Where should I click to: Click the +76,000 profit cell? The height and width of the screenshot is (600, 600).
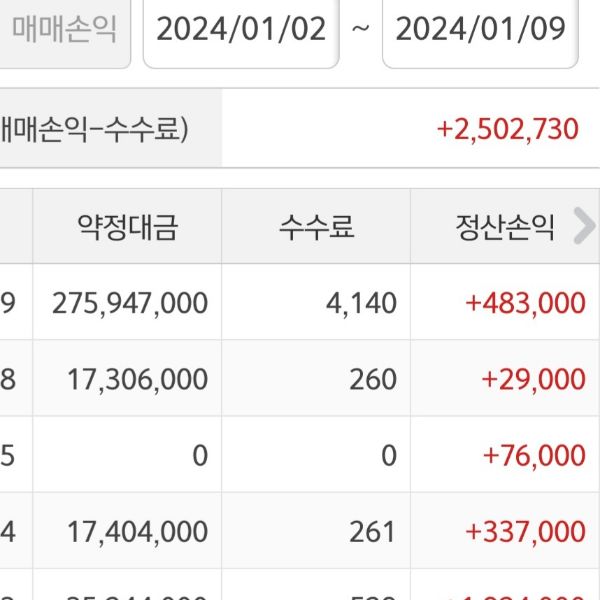point(534,455)
